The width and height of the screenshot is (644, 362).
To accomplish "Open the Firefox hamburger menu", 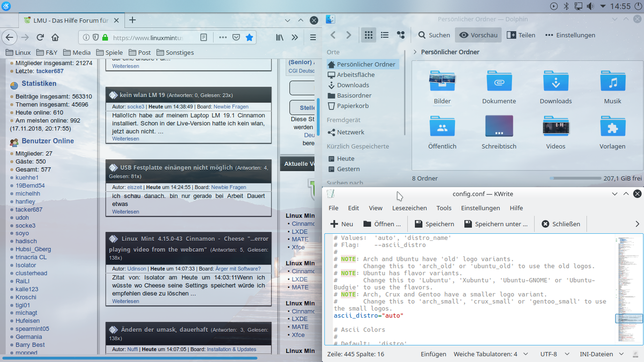I will (313, 37).
